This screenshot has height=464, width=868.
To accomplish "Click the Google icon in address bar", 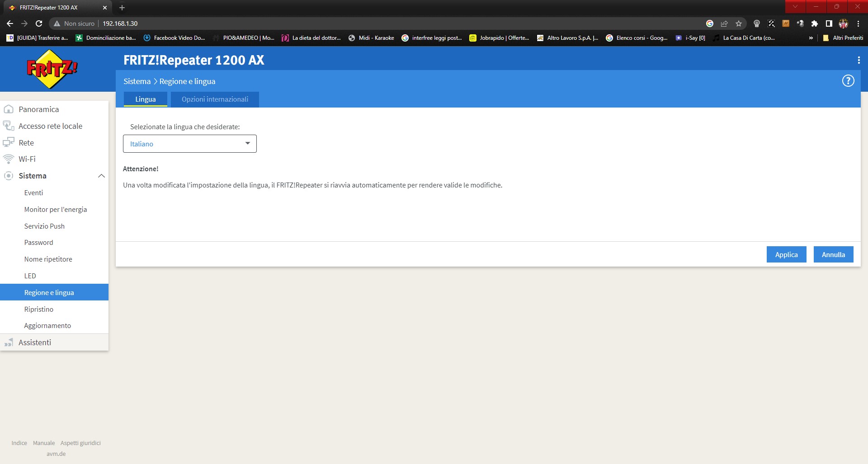I will [x=710, y=23].
